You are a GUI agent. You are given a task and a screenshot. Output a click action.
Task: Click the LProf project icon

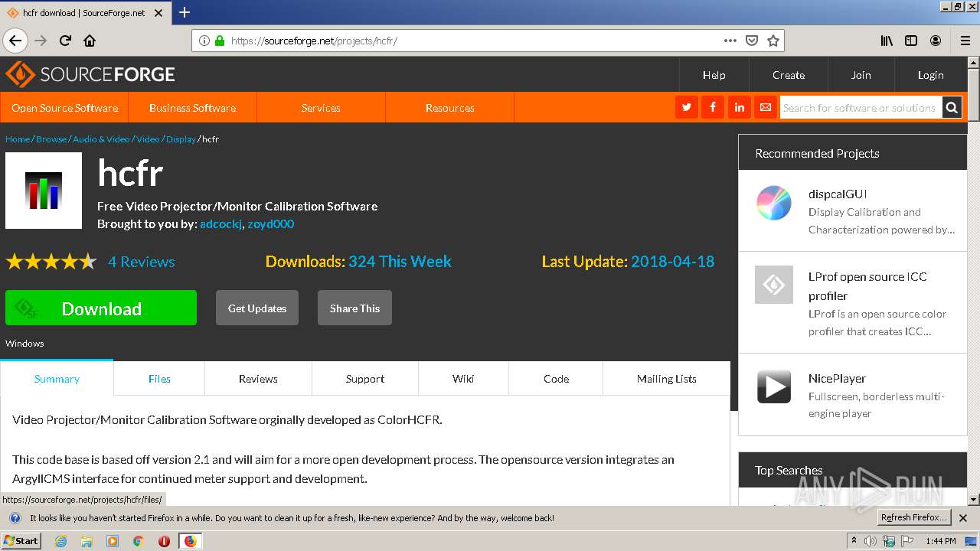pyautogui.click(x=774, y=285)
